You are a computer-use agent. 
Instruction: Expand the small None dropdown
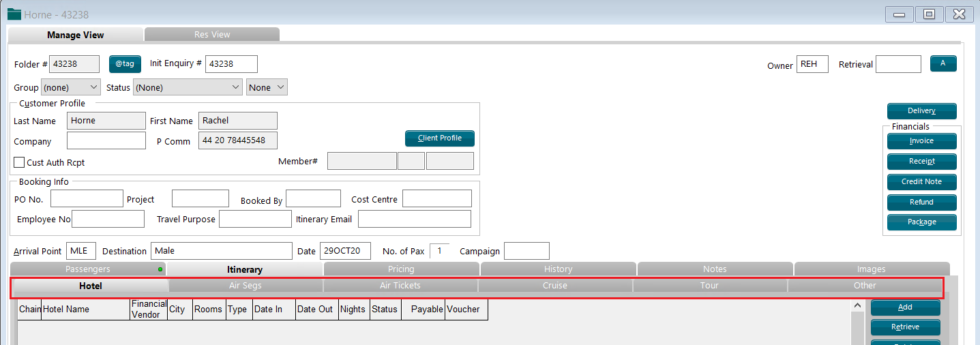click(x=267, y=87)
